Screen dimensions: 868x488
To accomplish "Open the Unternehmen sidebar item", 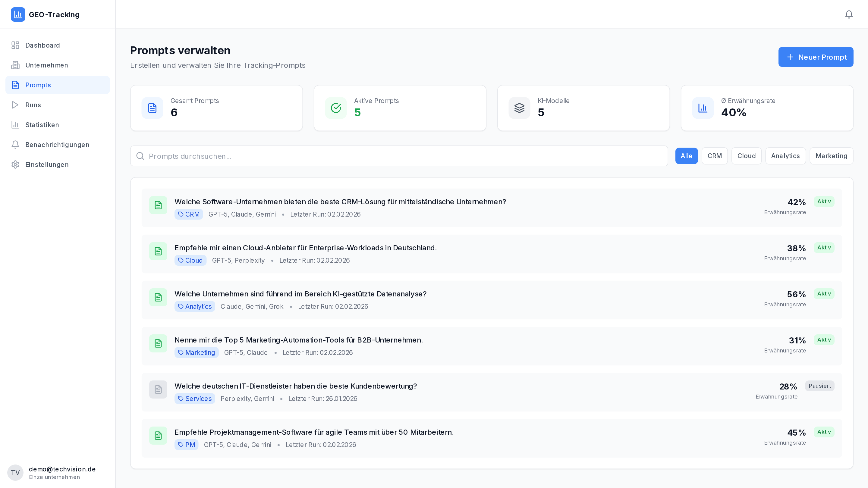I will [x=46, y=65].
